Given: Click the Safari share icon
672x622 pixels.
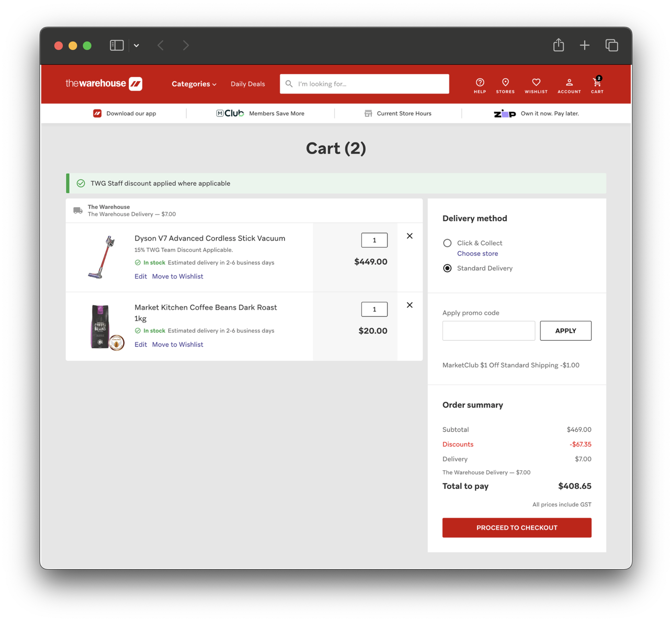Looking at the screenshot, I should [558, 45].
